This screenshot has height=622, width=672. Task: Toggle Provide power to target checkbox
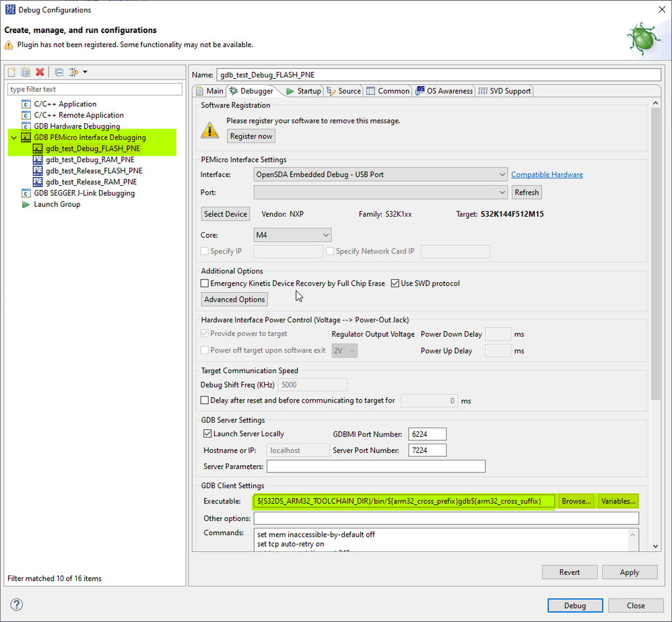[205, 333]
